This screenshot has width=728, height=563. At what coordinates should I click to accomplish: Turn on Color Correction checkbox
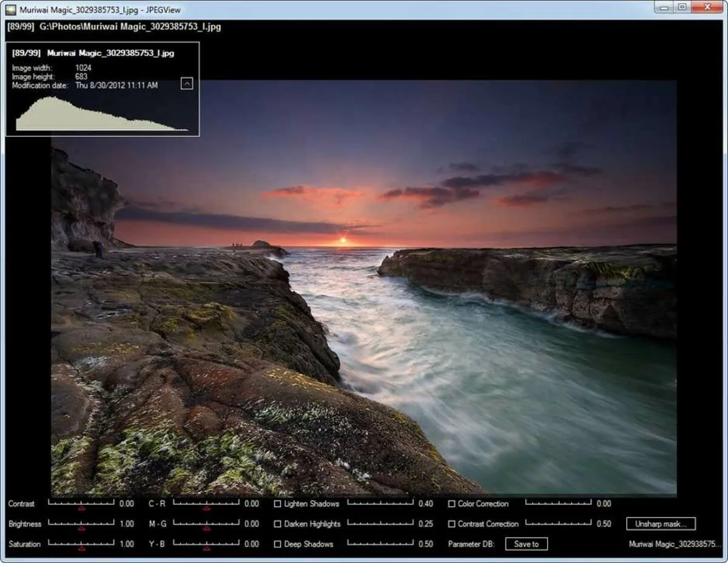[x=452, y=504]
